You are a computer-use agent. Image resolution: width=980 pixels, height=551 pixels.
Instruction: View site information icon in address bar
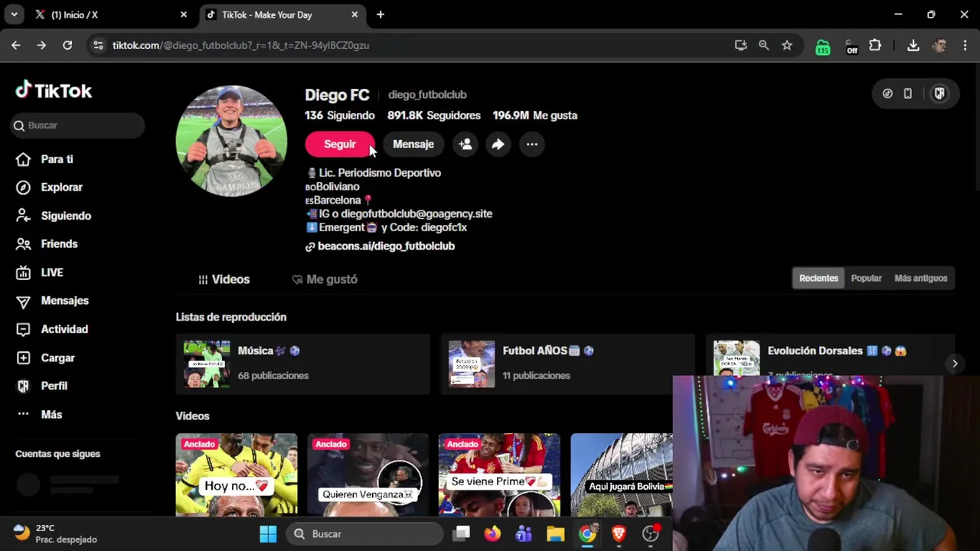pos(98,45)
